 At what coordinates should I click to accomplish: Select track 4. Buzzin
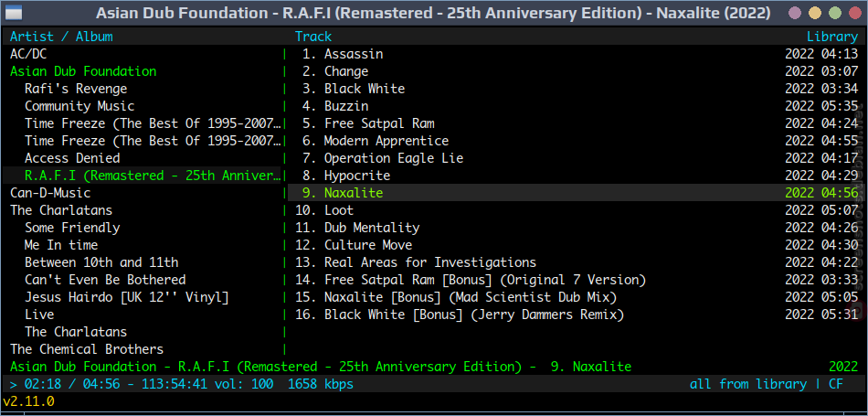tap(577, 106)
